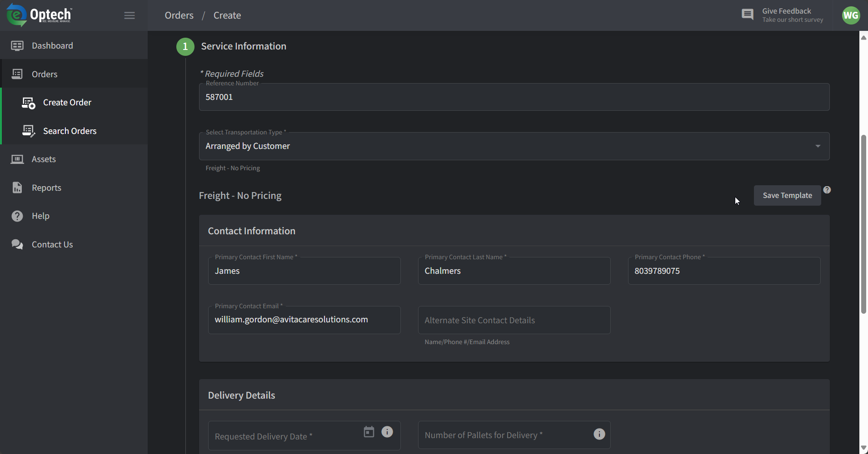
Task: Click the page vertical scrollbar thumb
Action: (x=863, y=224)
